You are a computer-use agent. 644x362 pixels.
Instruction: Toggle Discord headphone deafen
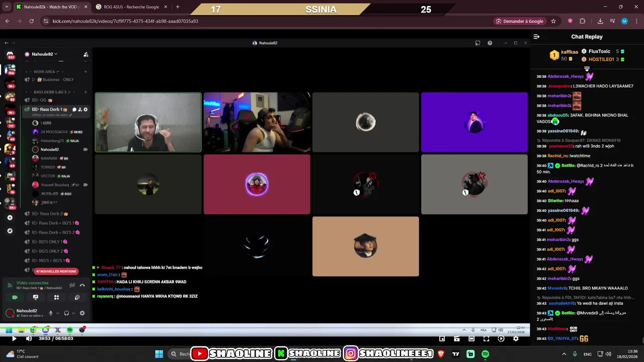(66, 313)
